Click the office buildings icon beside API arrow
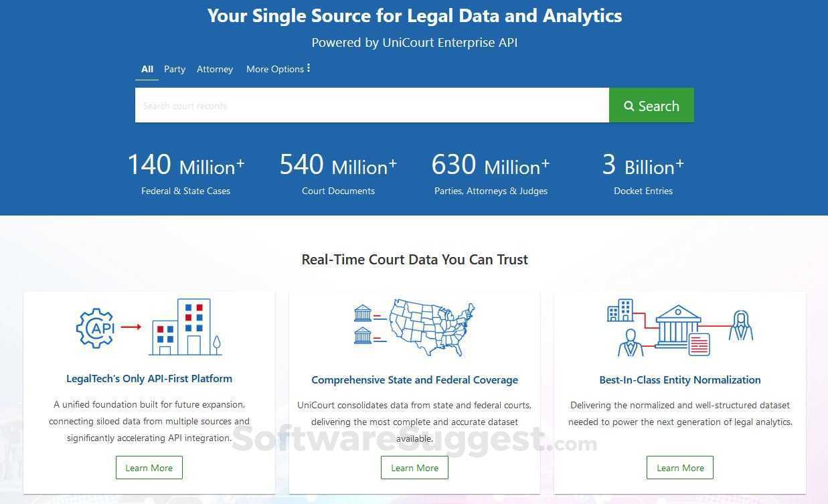Image resolution: width=828 pixels, height=504 pixels. click(x=186, y=327)
